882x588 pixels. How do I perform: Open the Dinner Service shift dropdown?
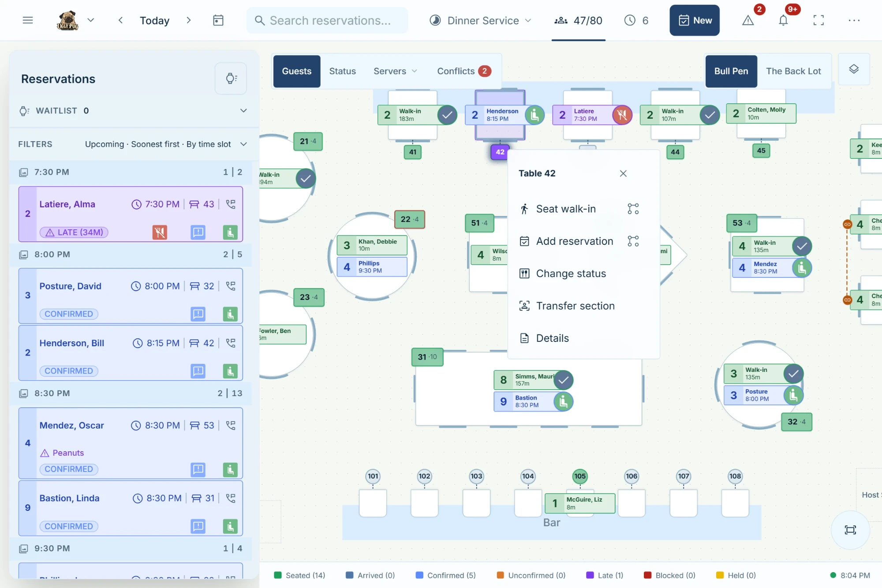[x=481, y=20]
